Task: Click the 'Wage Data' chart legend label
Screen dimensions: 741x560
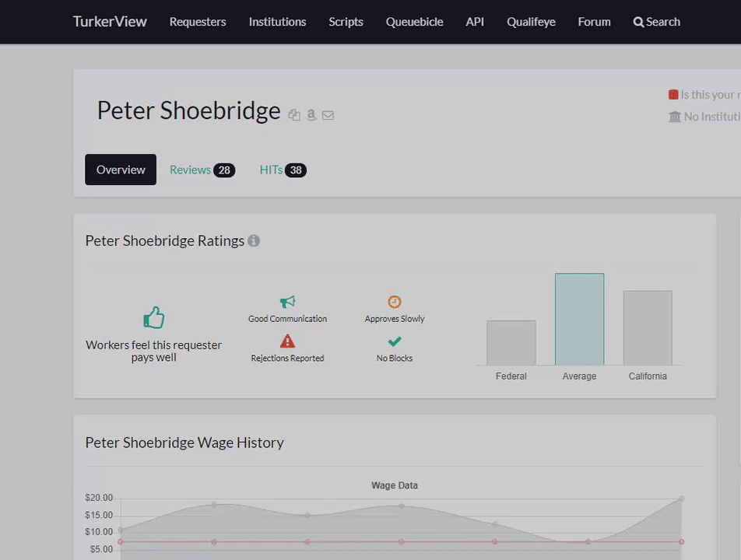Action: click(x=395, y=485)
